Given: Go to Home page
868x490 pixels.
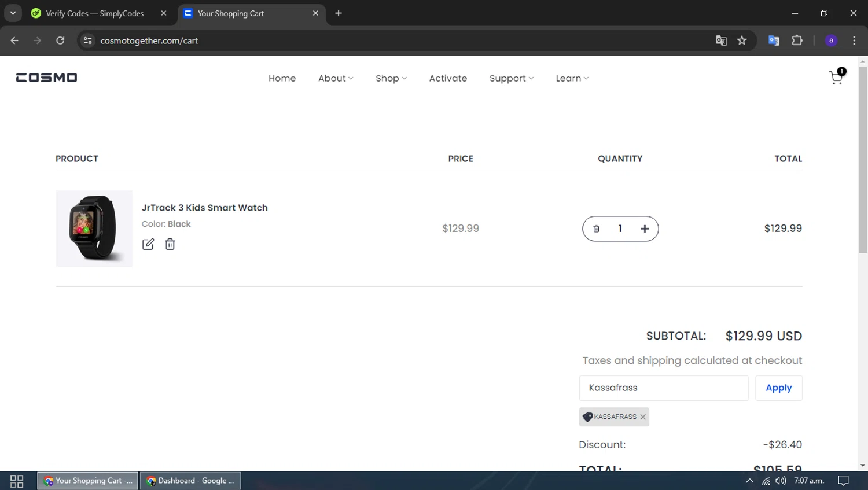Looking at the screenshot, I should 282,78.
